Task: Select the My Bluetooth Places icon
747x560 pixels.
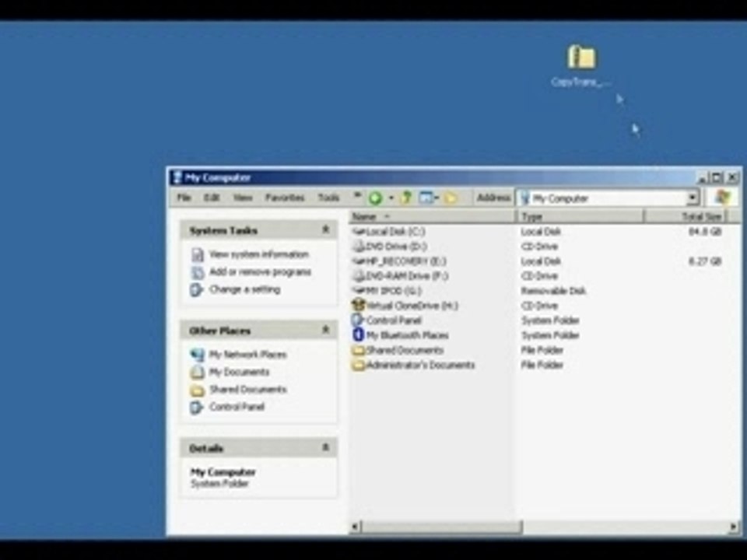Action: (358, 334)
